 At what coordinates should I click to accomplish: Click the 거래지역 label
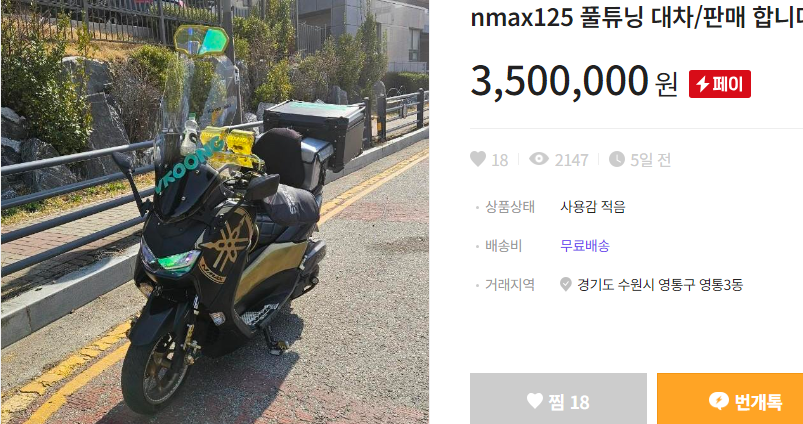pos(510,285)
